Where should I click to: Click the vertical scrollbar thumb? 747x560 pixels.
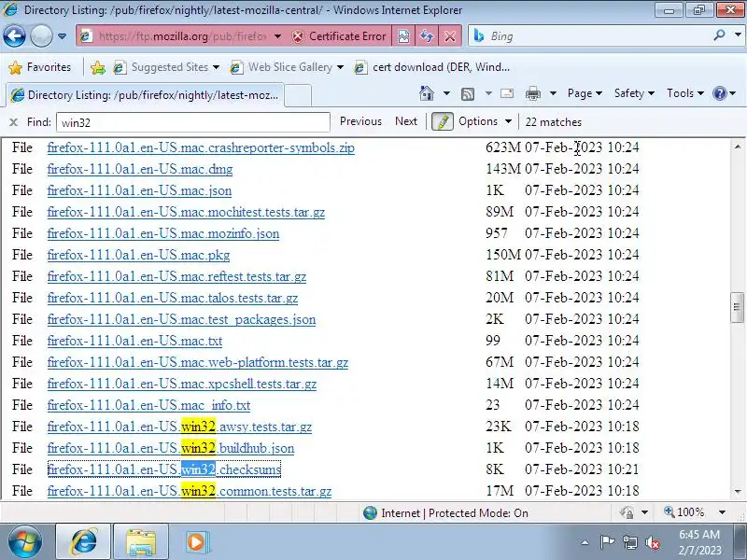point(738,308)
